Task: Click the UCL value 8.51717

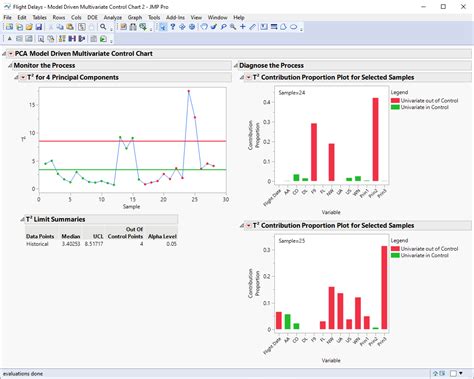Action: click(94, 244)
